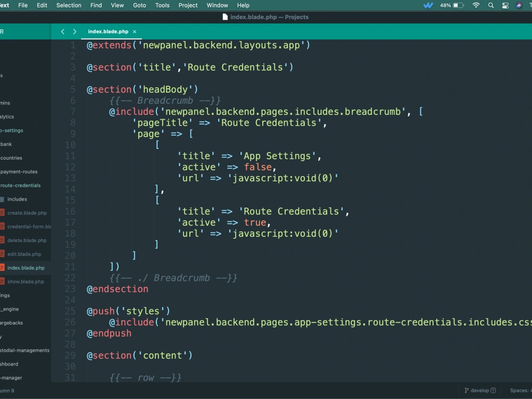Close the index.blade.php tab
532x399 pixels.
click(x=135, y=31)
